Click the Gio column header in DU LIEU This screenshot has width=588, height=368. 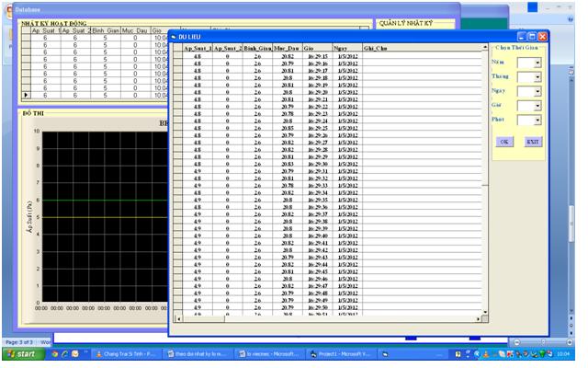click(x=311, y=48)
